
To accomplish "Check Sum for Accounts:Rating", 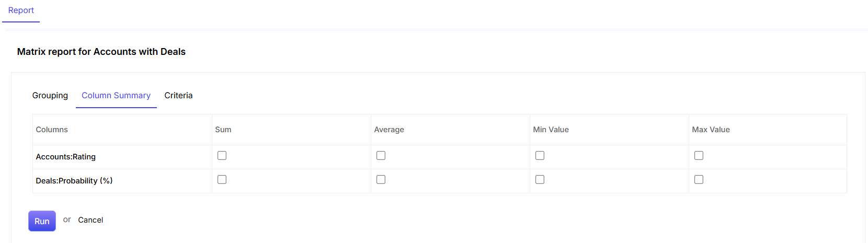I will tap(222, 156).
